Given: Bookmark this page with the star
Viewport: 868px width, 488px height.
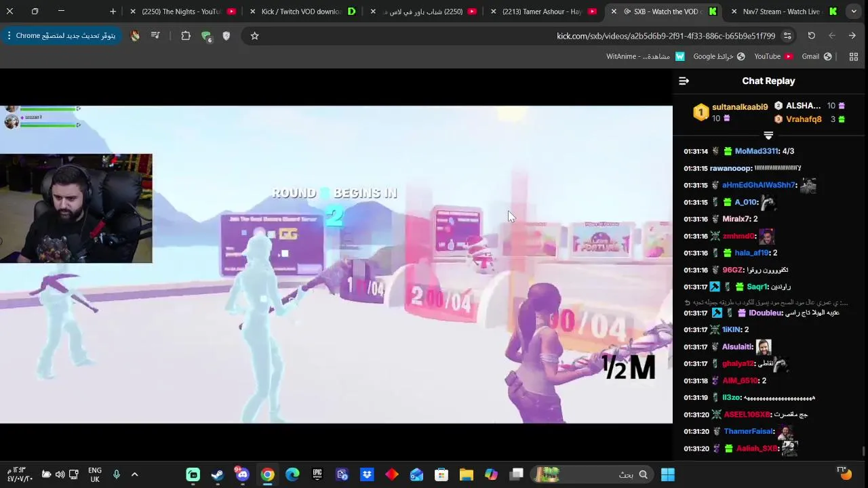Looking at the screenshot, I should 254,36.
